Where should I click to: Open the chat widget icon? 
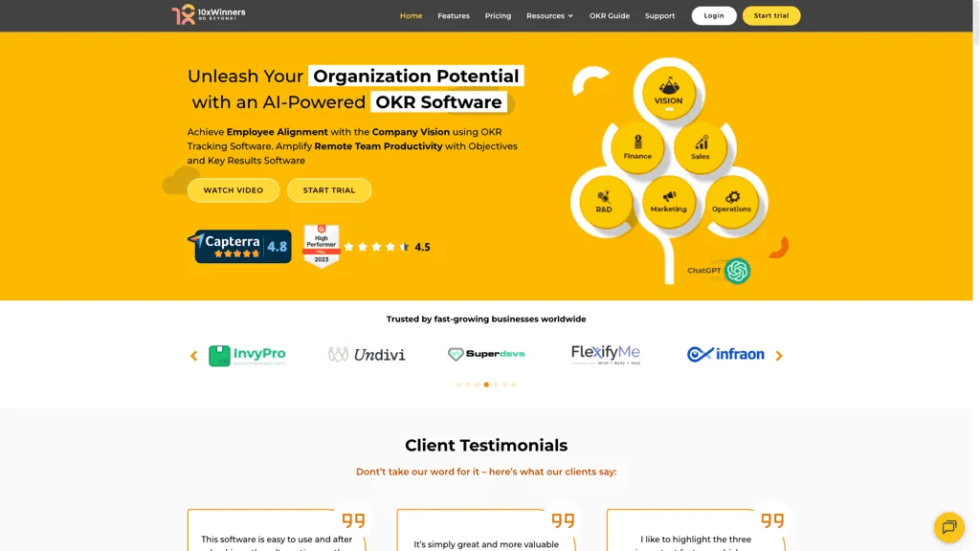point(949,527)
